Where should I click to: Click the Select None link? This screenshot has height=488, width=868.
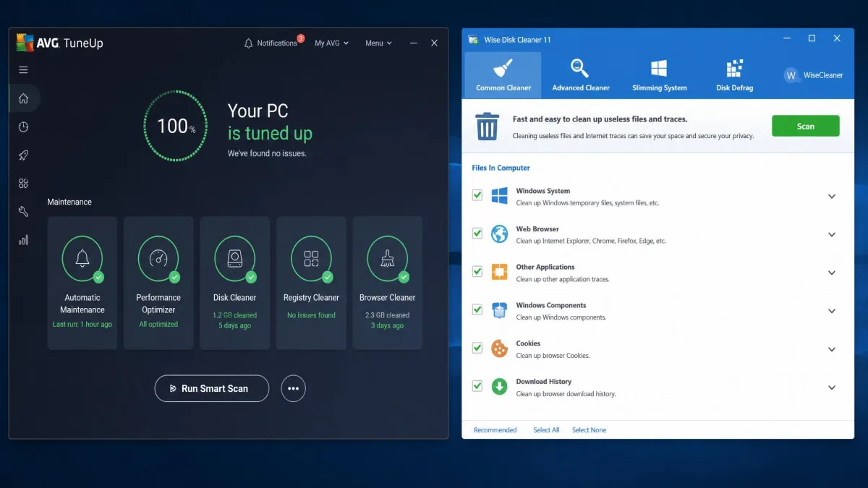click(x=589, y=430)
